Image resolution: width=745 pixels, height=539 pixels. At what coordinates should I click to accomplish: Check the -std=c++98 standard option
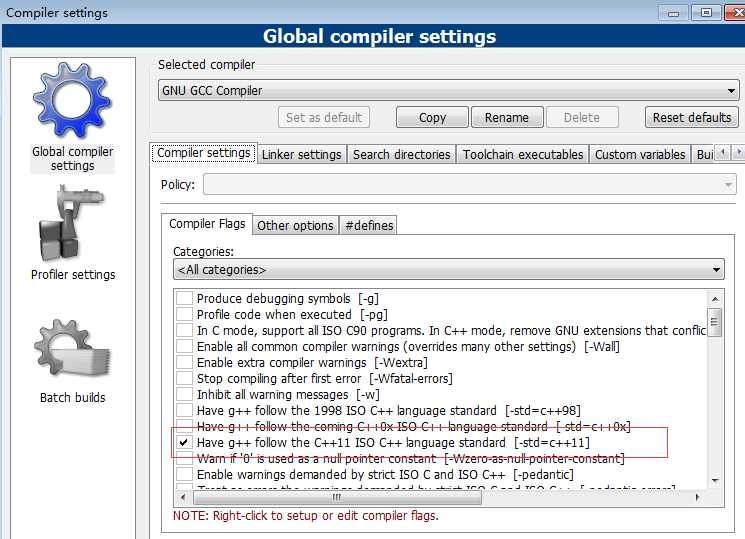[184, 410]
